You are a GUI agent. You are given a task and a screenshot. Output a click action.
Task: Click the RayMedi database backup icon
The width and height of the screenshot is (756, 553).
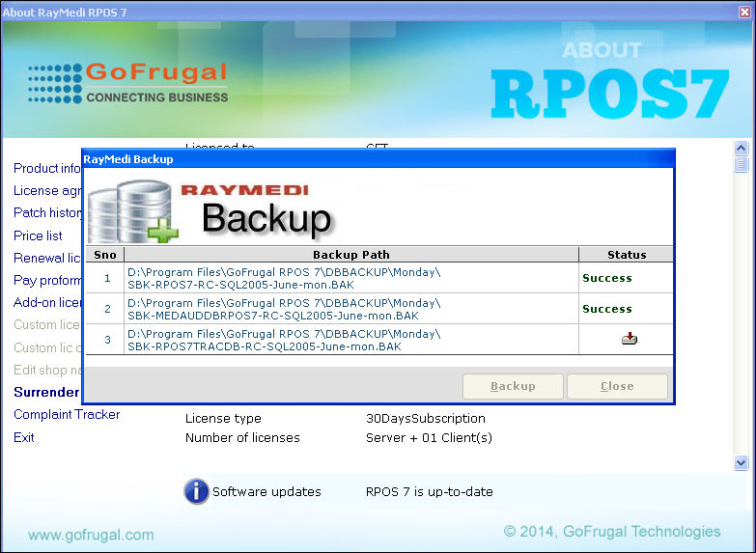[x=133, y=211]
